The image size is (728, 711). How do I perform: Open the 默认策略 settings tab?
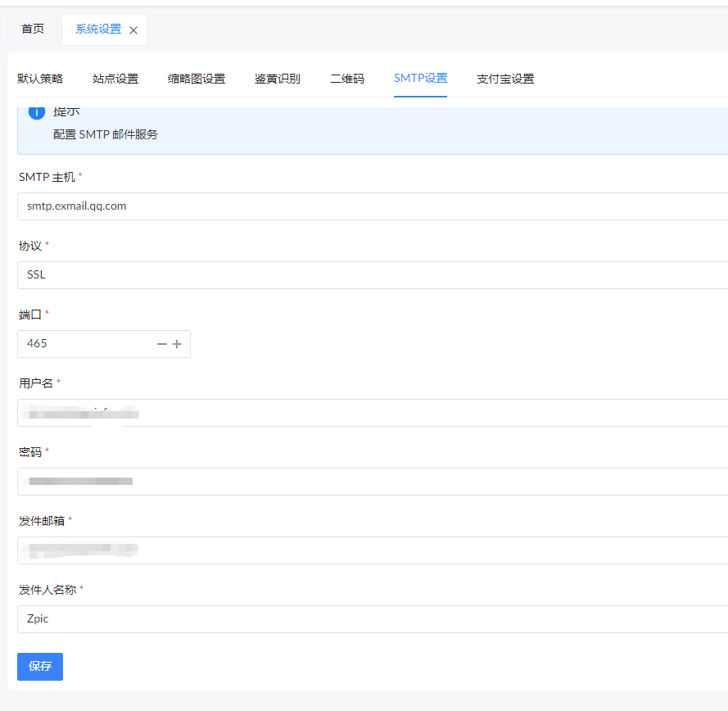pos(40,79)
